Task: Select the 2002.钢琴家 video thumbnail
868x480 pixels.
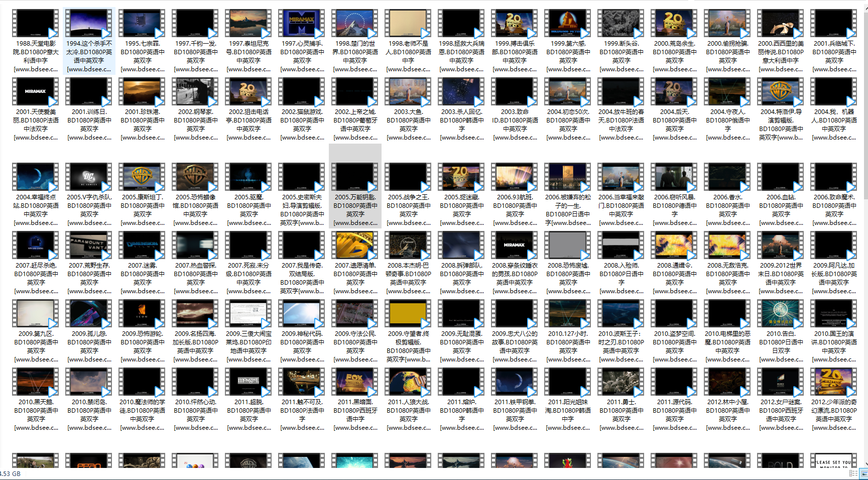Action: point(195,91)
